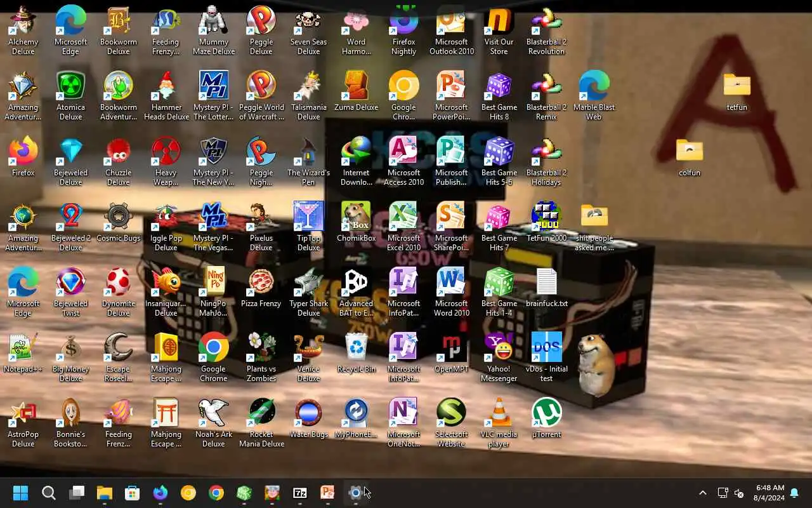Select the Big Money Deluxe icon
The image size is (812, 508).
(71, 358)
